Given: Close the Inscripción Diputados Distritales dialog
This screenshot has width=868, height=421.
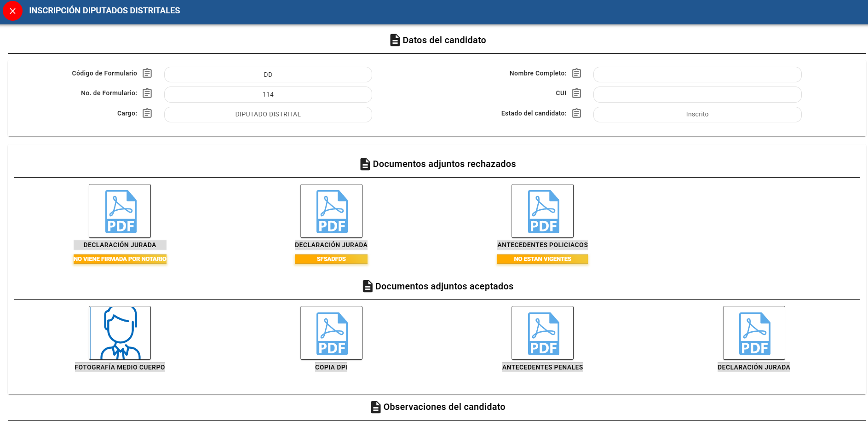Looking at the screenshot, I should pos(12,11).
